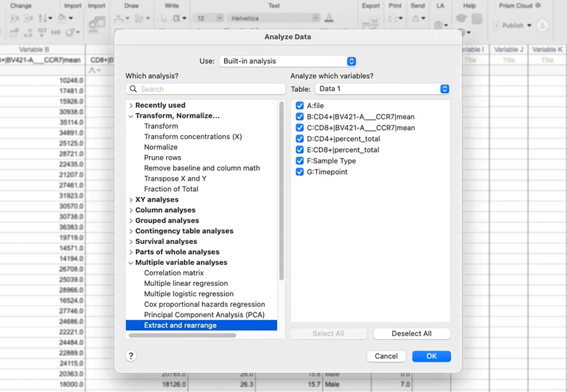Click the Prism Cloud user account icon
Image resolution: width=567 pixels, height=392 pixels.
542,26
